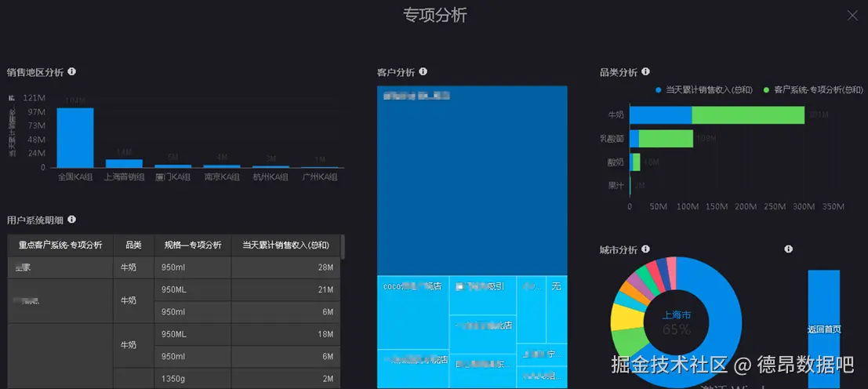
Task: Click the 返回首页 button
Action: pyautogui.click(x=824, y=329)
